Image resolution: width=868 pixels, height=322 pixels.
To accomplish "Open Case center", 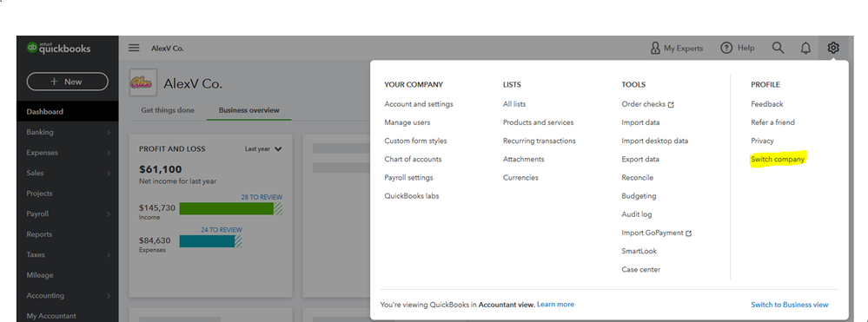I will click(641, 269).
